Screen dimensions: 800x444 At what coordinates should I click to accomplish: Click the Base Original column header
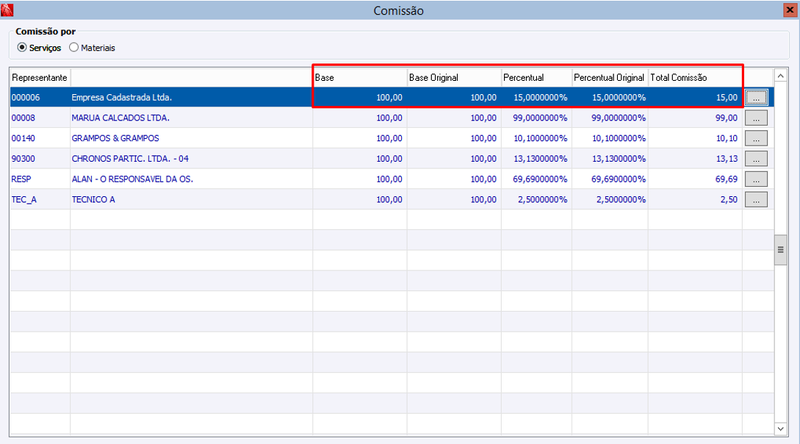454,78
